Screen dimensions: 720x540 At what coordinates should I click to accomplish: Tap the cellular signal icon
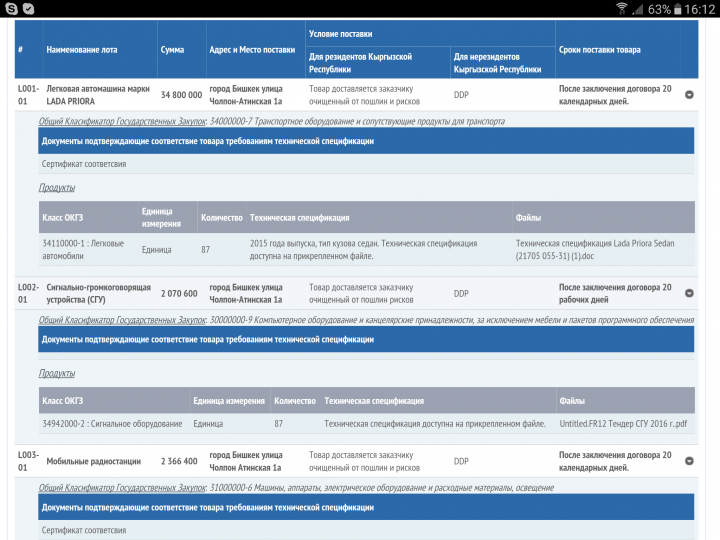(637, 9)
